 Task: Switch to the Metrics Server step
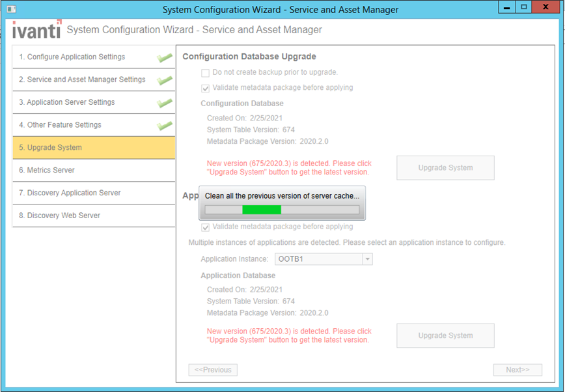tap(94, 171)
